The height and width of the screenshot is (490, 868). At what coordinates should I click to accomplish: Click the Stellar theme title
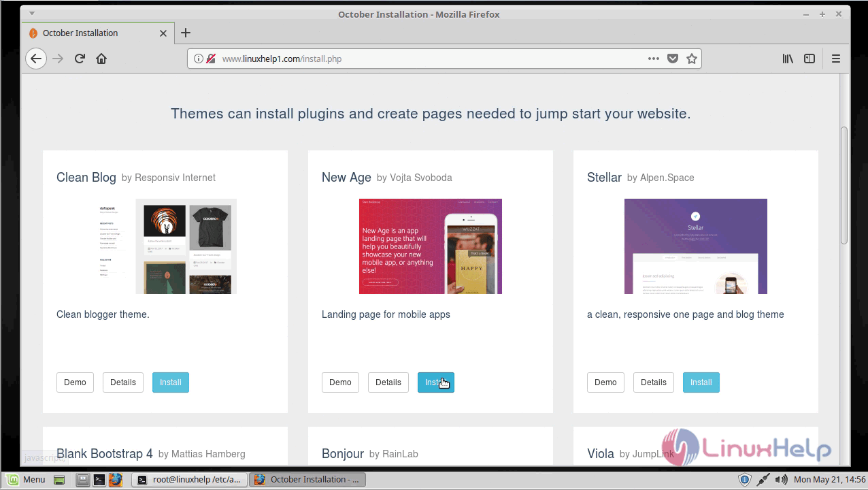(x=604, y=178)
